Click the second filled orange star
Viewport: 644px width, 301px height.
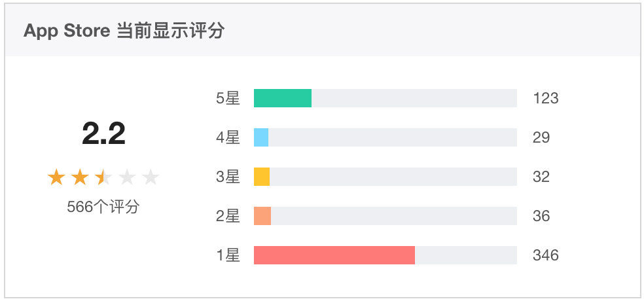tap(80, 177)
